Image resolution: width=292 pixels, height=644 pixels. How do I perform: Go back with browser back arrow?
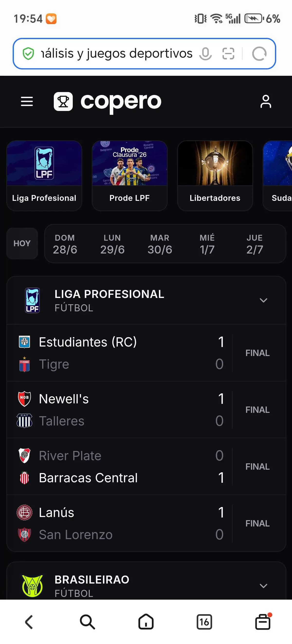[x=29, y=622]
